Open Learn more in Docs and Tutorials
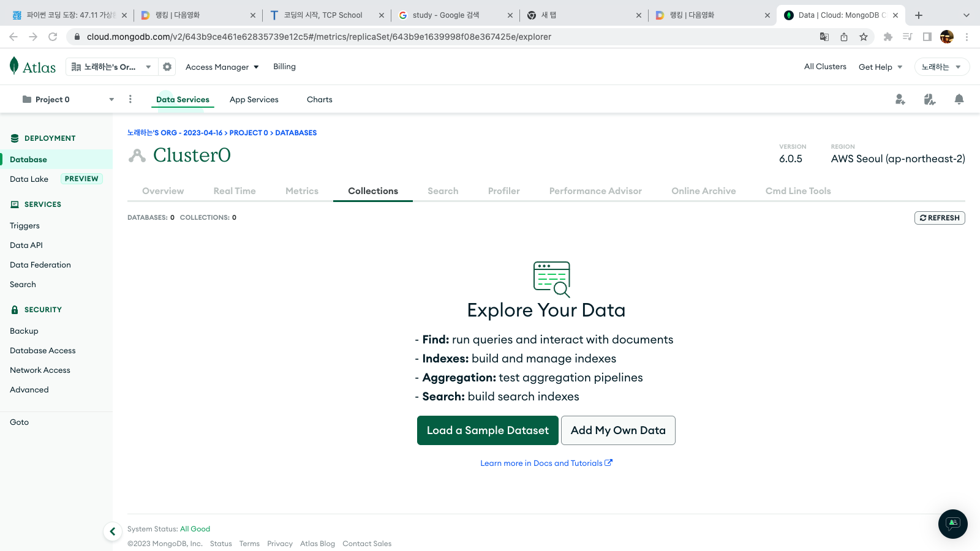This screenshot has height=551, width=980. 546,463
